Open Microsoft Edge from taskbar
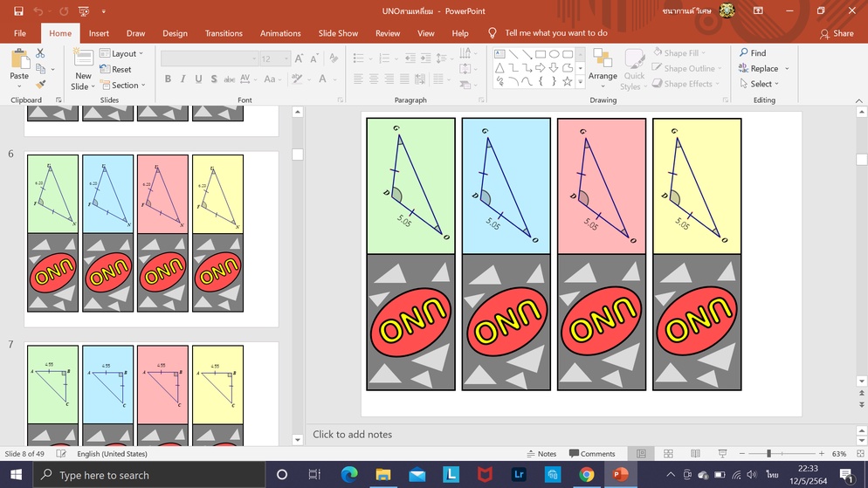Image resolution: width=868 pixels, height=488 pixels. (349, 475)
